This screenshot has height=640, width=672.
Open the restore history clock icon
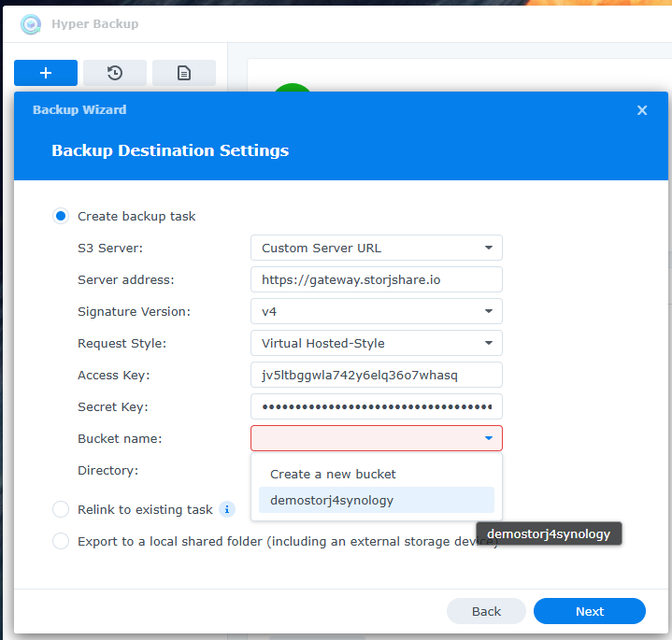(115, 73)
